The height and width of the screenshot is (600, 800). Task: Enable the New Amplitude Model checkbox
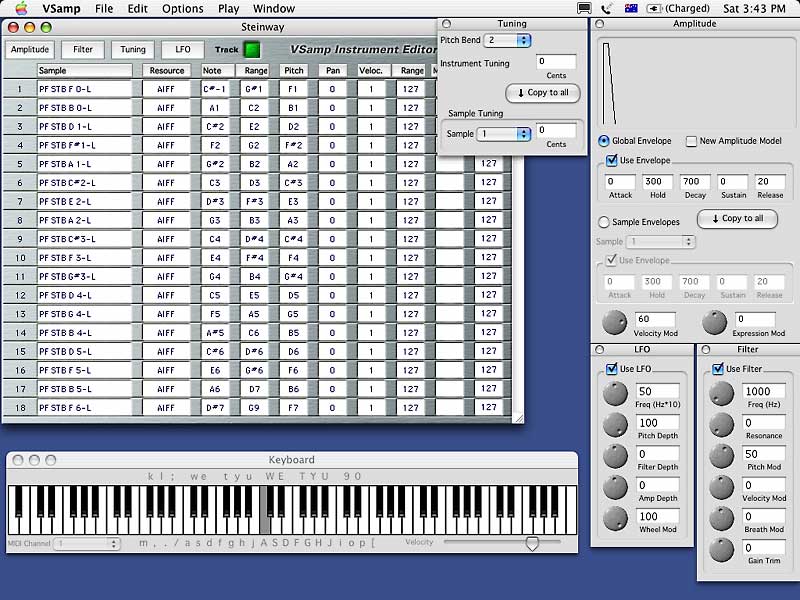(x=691, y=141)
